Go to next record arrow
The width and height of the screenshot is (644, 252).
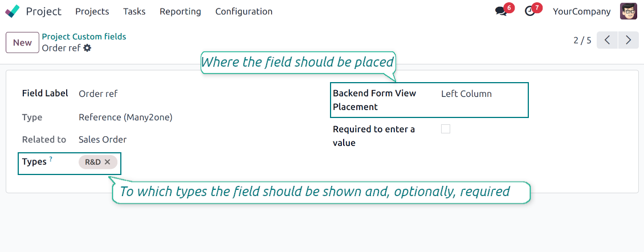pyautogui.click(x=628, y=40)
